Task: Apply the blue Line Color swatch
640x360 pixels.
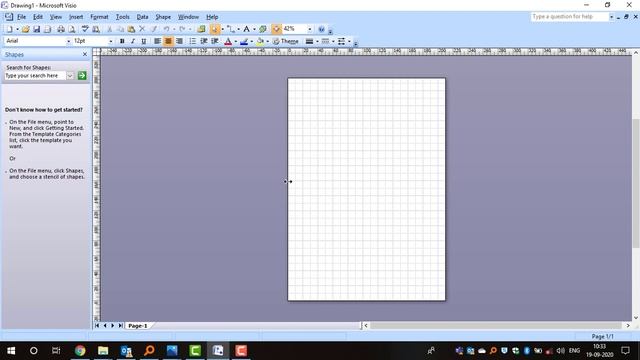Action: click(244, 41)
